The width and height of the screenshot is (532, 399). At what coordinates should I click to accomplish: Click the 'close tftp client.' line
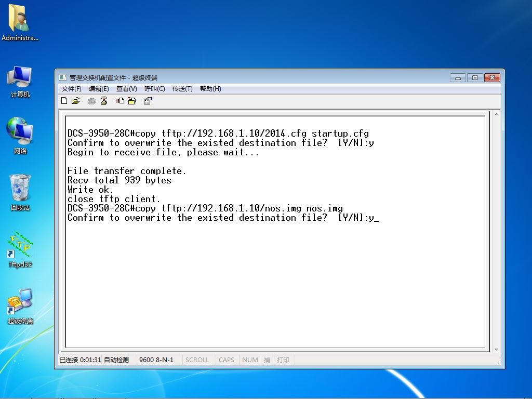pos(114,199)
